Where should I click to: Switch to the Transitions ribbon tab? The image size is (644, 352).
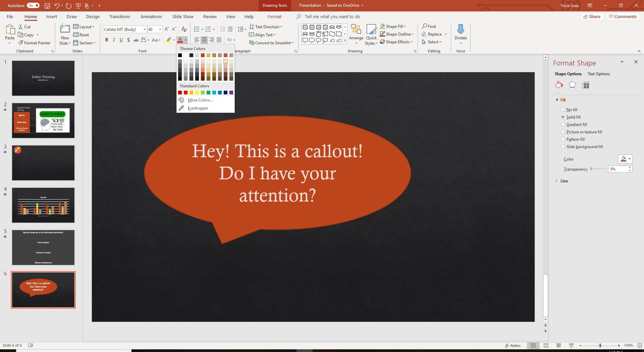click(x=119, y=17)
